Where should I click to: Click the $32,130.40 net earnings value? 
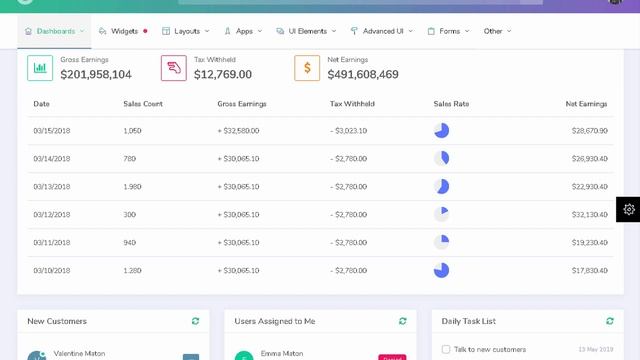pos(589,214)
